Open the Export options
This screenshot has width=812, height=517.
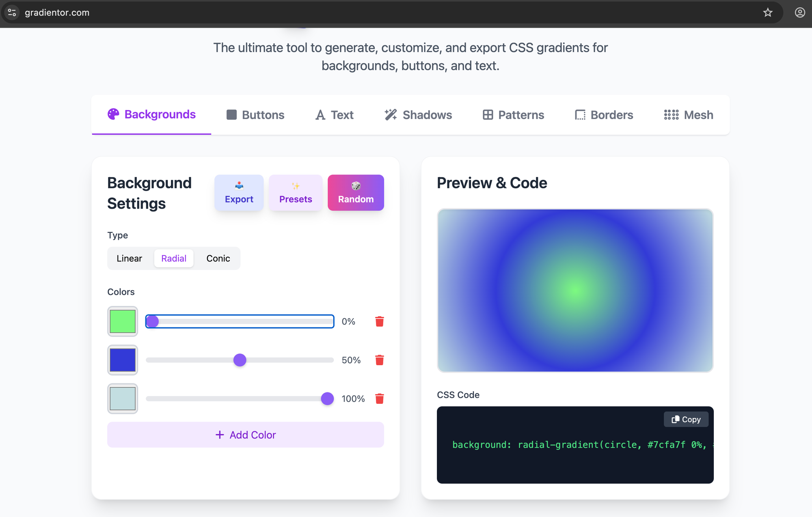pos(239,193)
